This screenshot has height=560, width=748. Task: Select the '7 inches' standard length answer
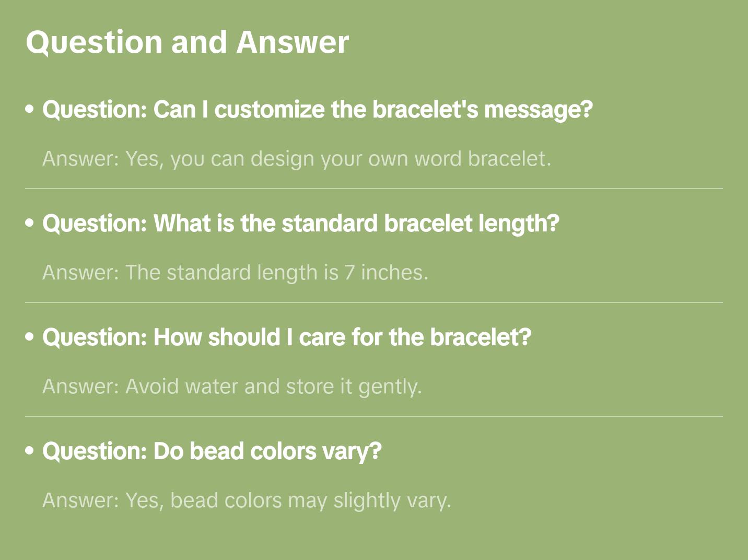click(235, 273)
